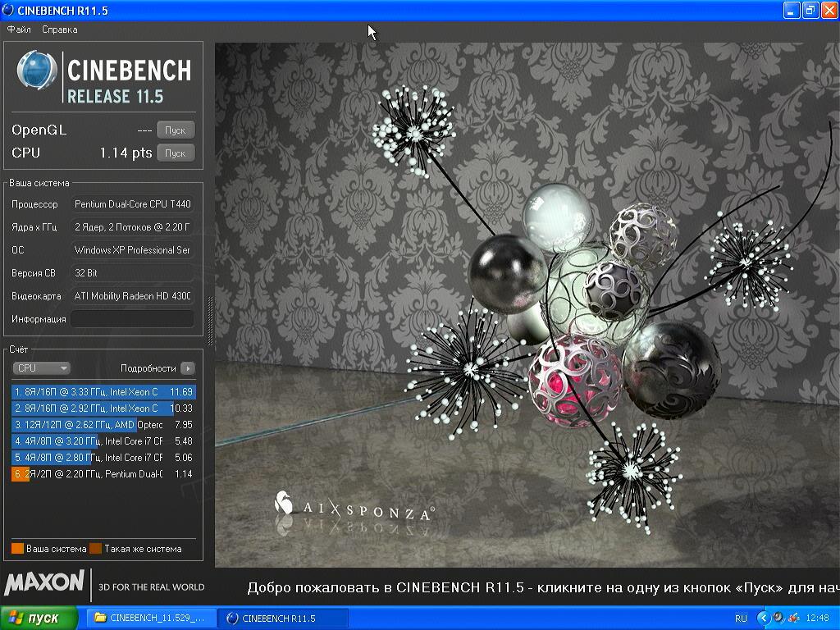Click the ОС field Windows XP Professional

click(132, 250)
